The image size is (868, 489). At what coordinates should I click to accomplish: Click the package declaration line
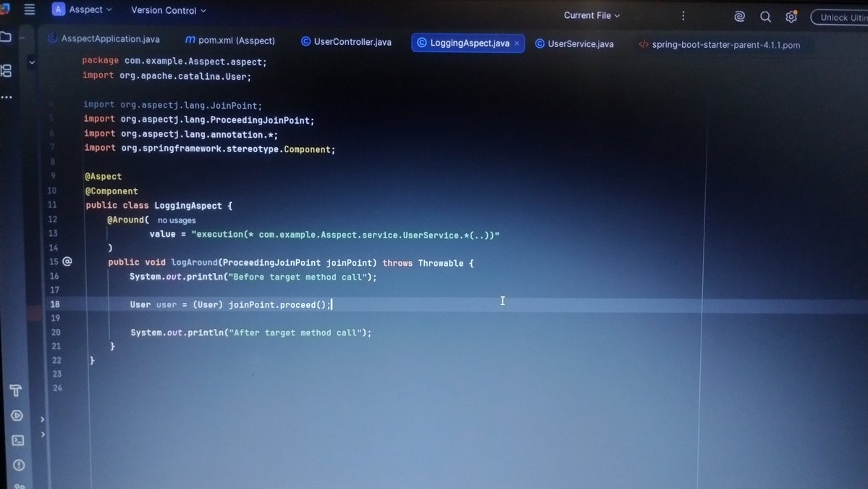pyautogui.click(x=174, y=62)
